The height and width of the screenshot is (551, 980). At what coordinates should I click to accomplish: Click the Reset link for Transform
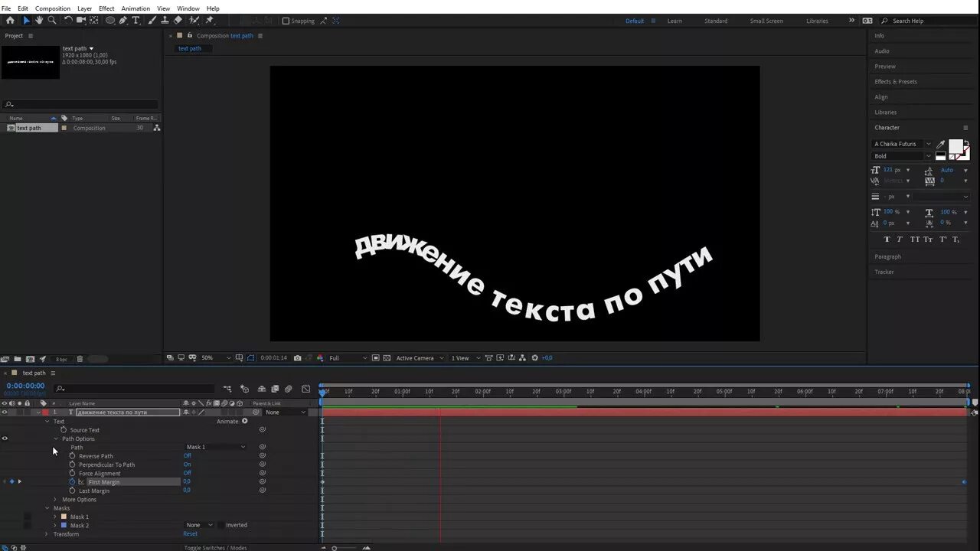190,534
